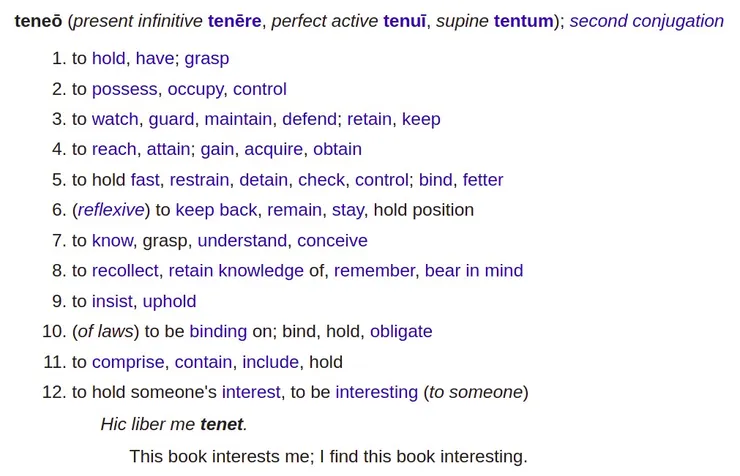
Task: Follow the 'understand' link
Action: point(242,241)
